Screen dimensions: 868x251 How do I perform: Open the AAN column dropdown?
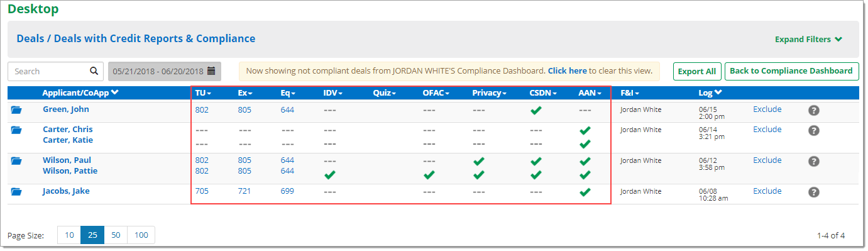coord(590,93)
